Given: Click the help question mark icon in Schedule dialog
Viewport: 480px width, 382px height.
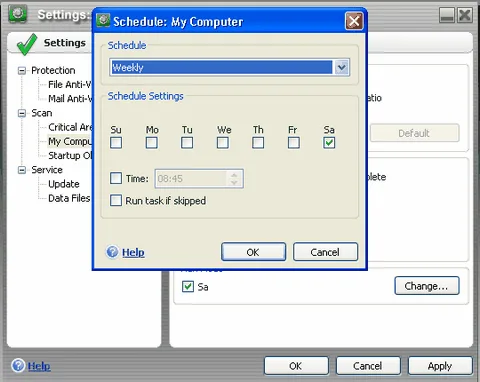Looking at the screenshot, I should [112, 252].
